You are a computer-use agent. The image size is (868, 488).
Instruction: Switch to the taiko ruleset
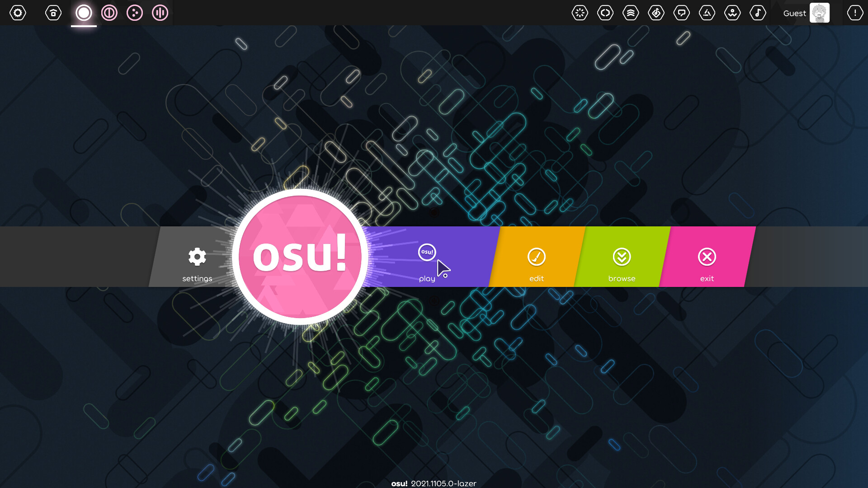(109, 13)
